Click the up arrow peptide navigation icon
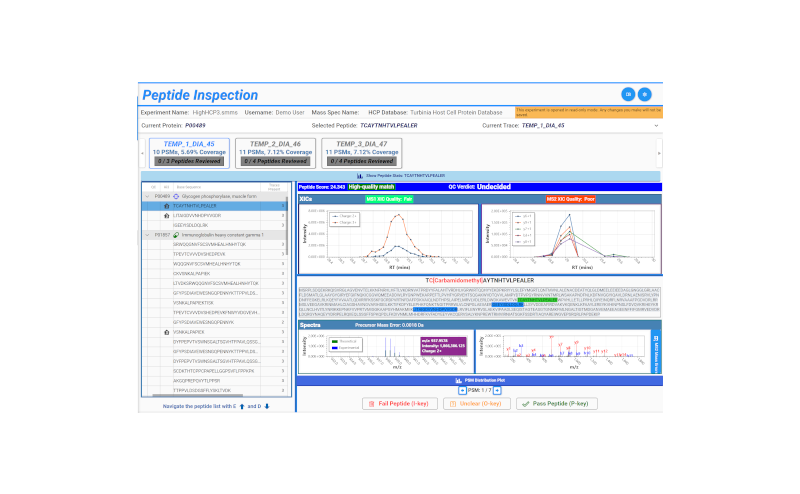The image size is (800, 494). [x=241, y=406]
